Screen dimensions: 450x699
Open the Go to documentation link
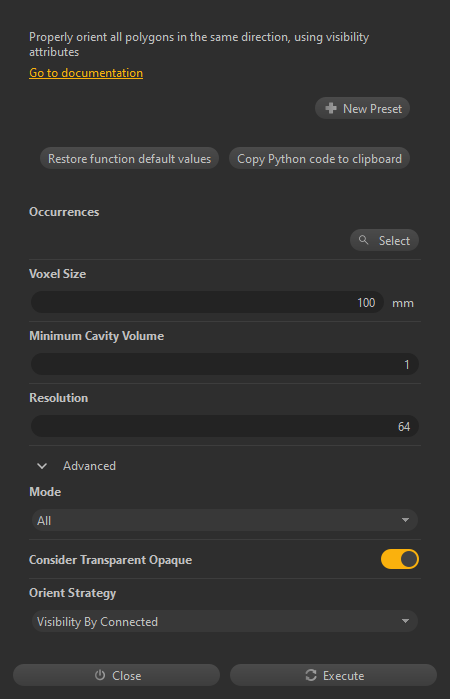[86, 73]
